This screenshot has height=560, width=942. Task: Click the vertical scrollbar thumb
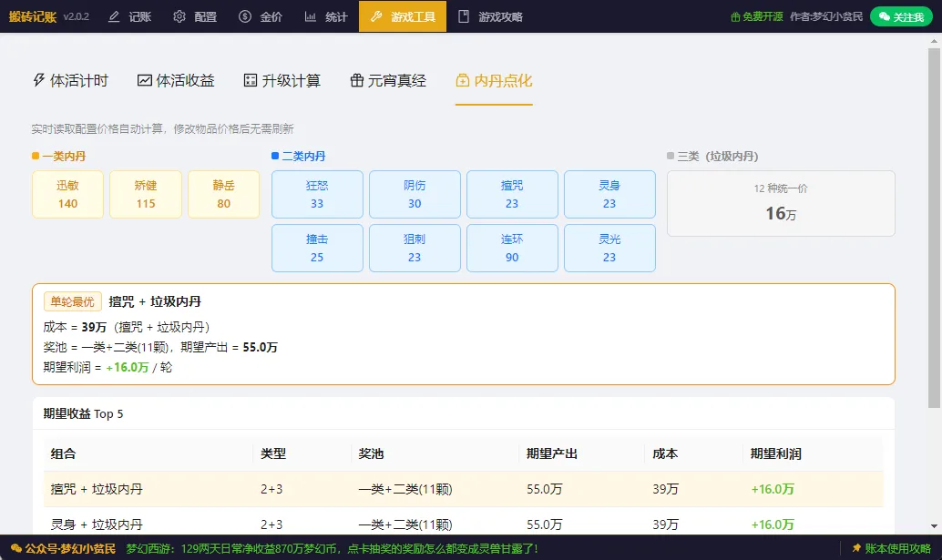[x=934, y=228]
